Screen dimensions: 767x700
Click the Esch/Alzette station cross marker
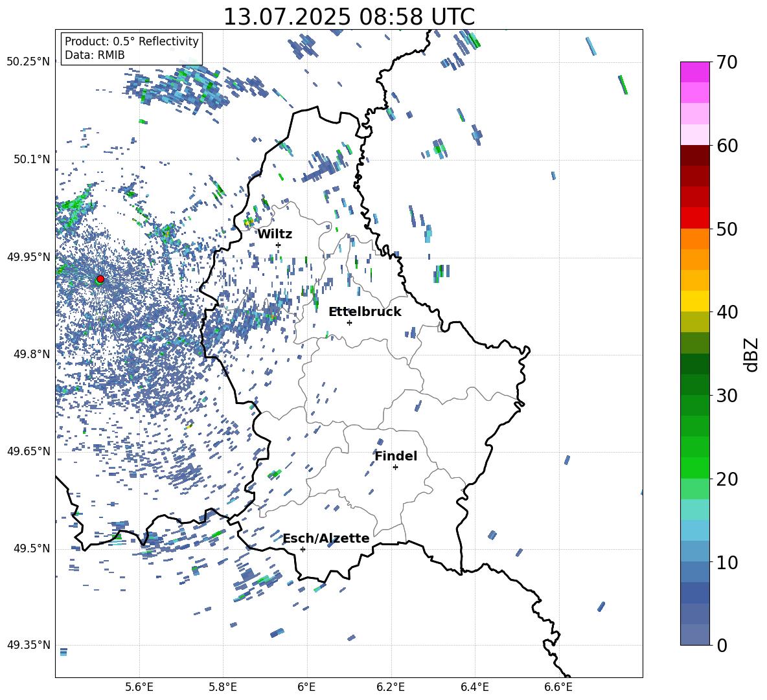pos(303,549)
